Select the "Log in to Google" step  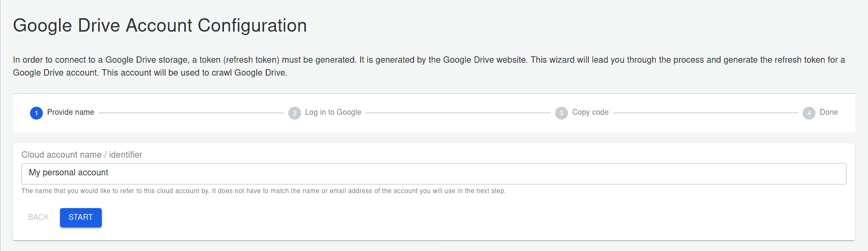point(333,112)
